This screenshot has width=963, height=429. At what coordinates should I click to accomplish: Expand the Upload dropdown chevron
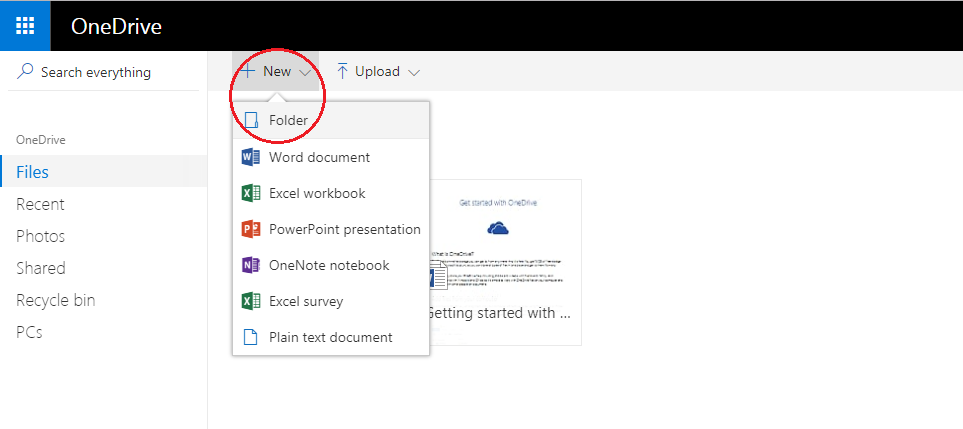(x=414, y=73)
